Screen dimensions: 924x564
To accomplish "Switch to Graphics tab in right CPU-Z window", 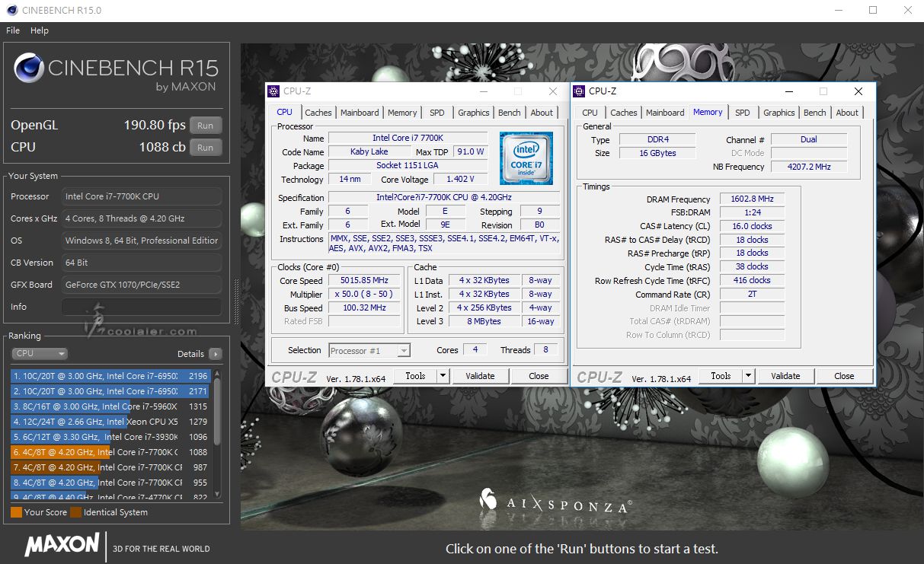I will click(x=779, y=113).
